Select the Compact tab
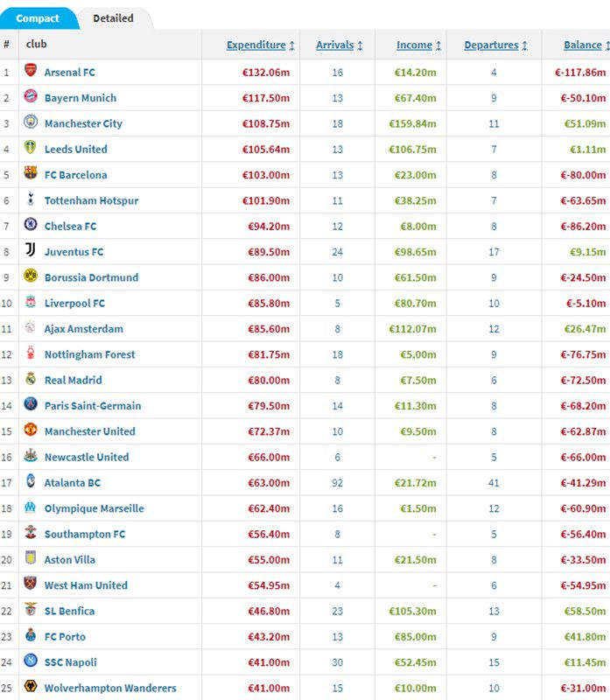Screen dimensions: 610x700 (38, 18)
